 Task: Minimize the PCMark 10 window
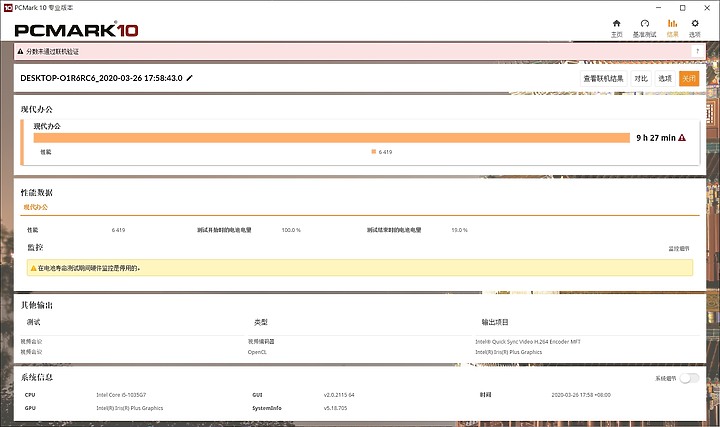(658, 8)
